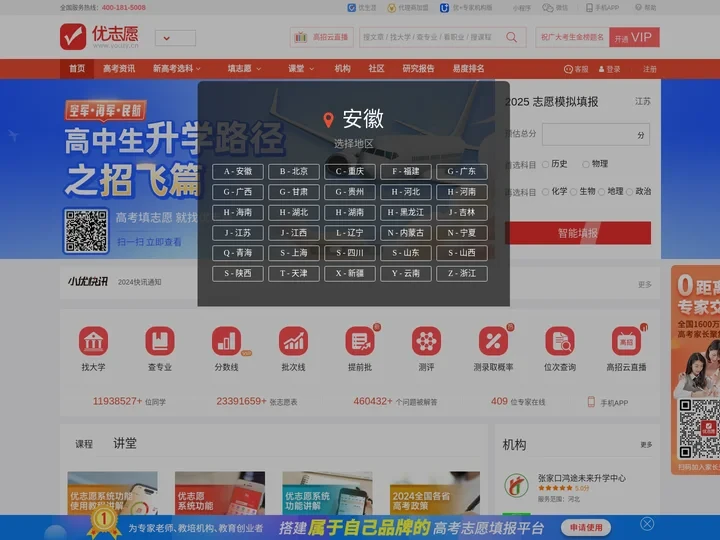Viewport: 720px width, 540px height.
Task: Choose A - 安徽 region
Action: coord(238,172)
